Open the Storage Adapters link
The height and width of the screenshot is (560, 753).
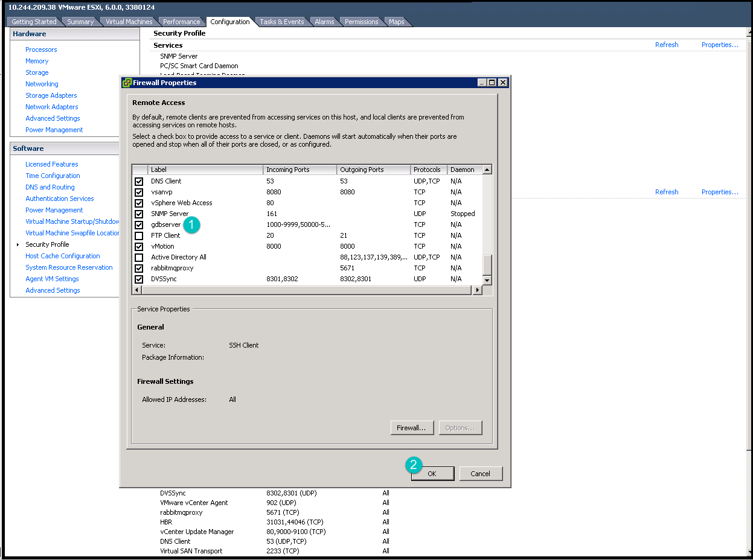[x=51, y=95]
